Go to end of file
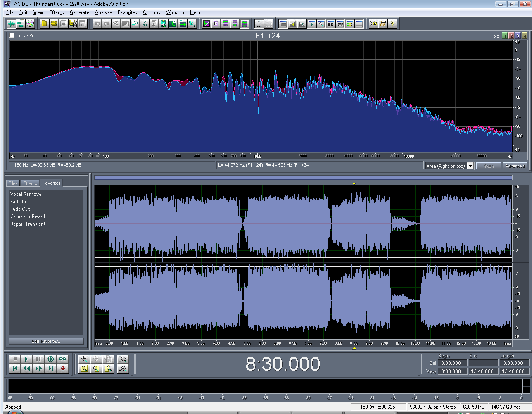 click(x=50, y=368)
